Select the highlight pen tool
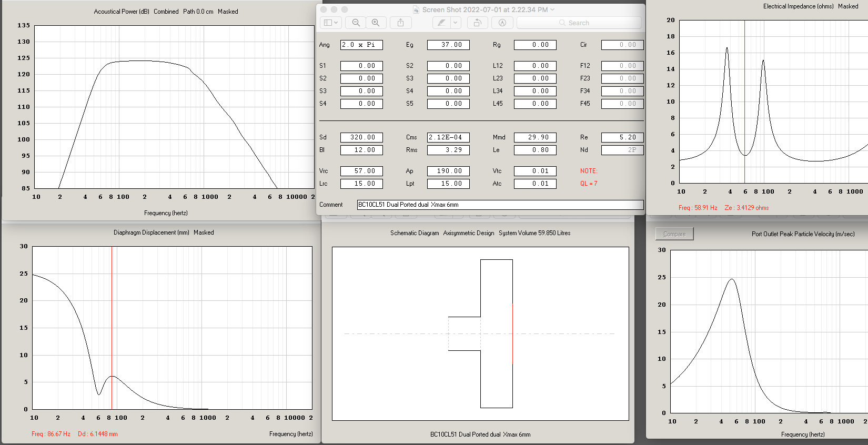This screenshot has height=445, width=868. click(441, 23)
